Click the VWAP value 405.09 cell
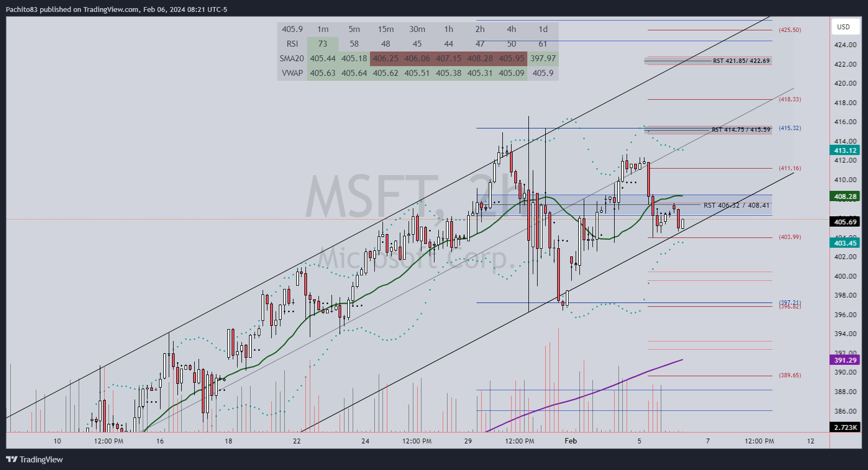Viewport: 868px width, 470px height. [x=512, y=73]
